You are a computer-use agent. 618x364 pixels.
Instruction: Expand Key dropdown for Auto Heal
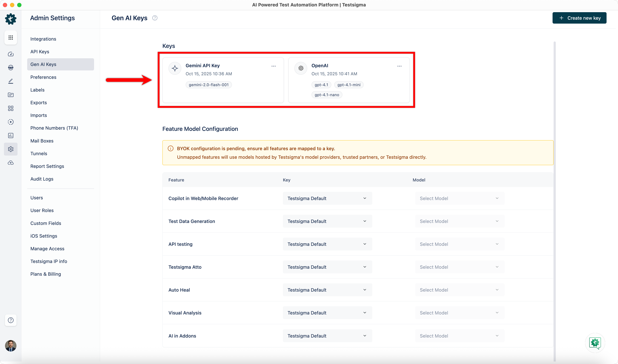click(327, 290)
